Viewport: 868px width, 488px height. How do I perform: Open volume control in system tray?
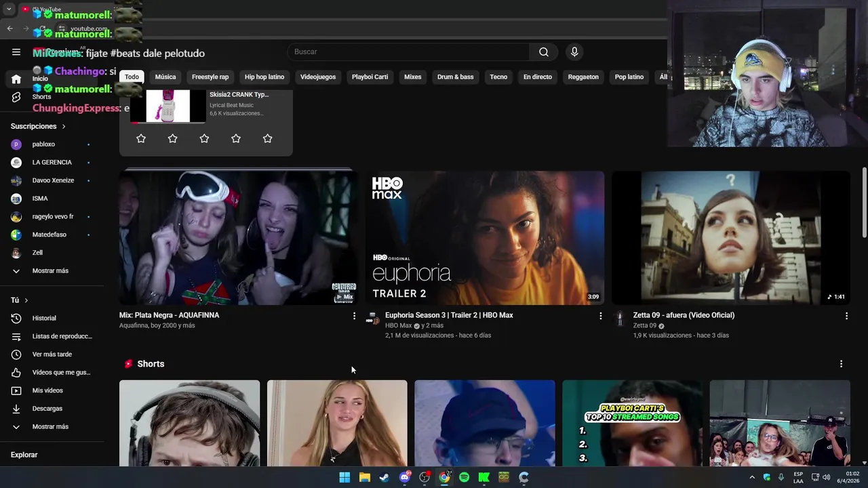pyautogui.click(x=827, y=477)
